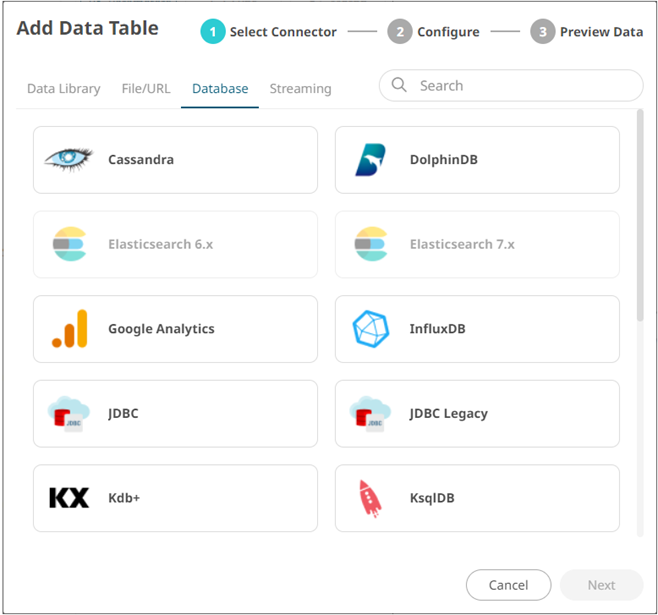Select the DolphinDB connector icon
This screenshot has width=658, height=615.
coord(371,159)
